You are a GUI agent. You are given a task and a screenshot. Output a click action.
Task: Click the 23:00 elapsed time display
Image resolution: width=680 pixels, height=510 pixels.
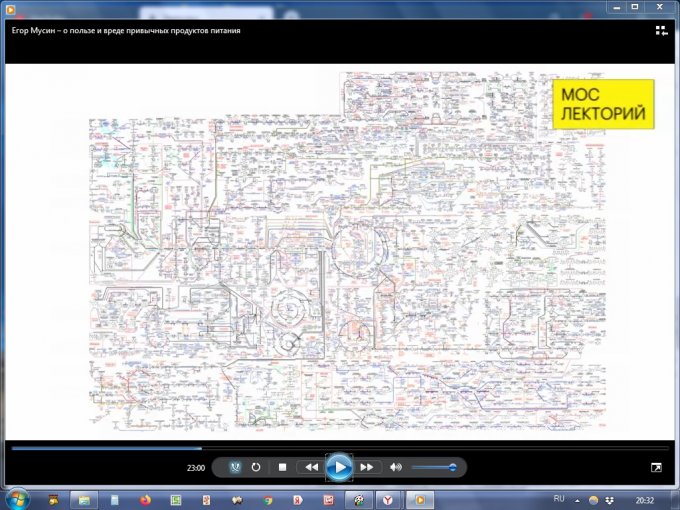(196, 468)
